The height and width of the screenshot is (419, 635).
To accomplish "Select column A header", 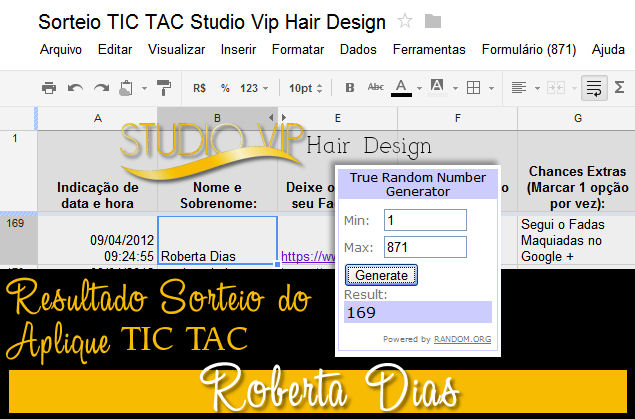I will 97,118.
